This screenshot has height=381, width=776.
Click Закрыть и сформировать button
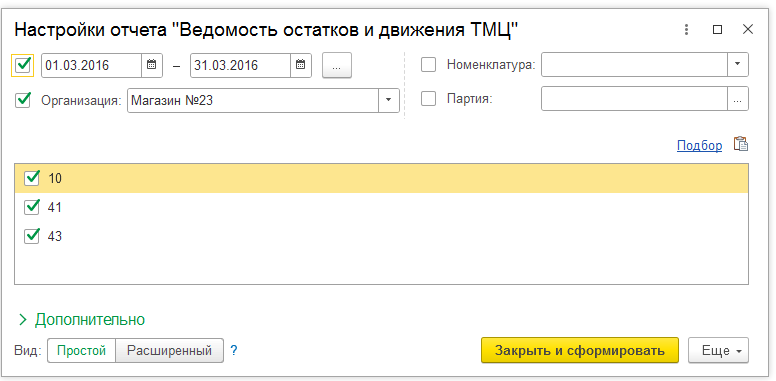580,351
